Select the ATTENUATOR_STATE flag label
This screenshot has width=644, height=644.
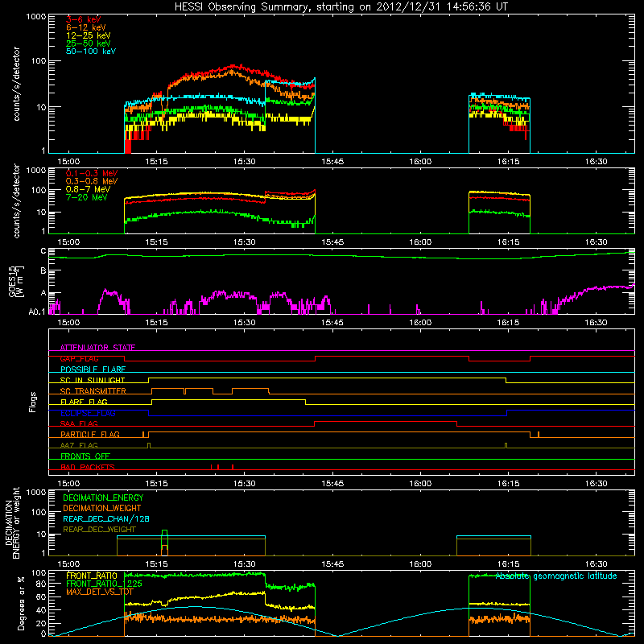97,348
